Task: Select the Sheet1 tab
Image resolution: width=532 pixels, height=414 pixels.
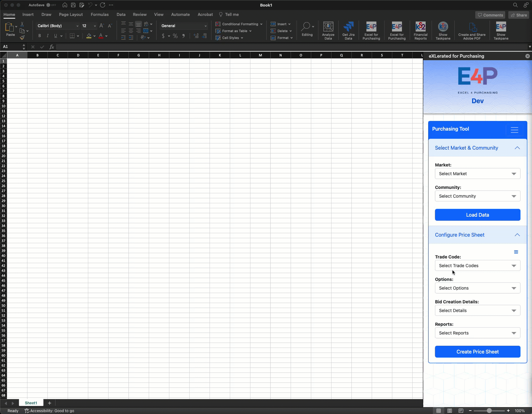Action: (31, 403)
